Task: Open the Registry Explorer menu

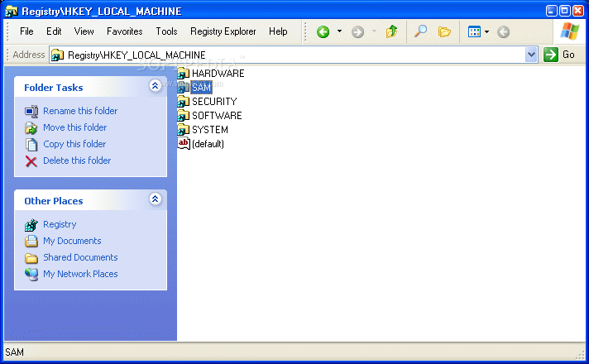Action: click(223, 31)
